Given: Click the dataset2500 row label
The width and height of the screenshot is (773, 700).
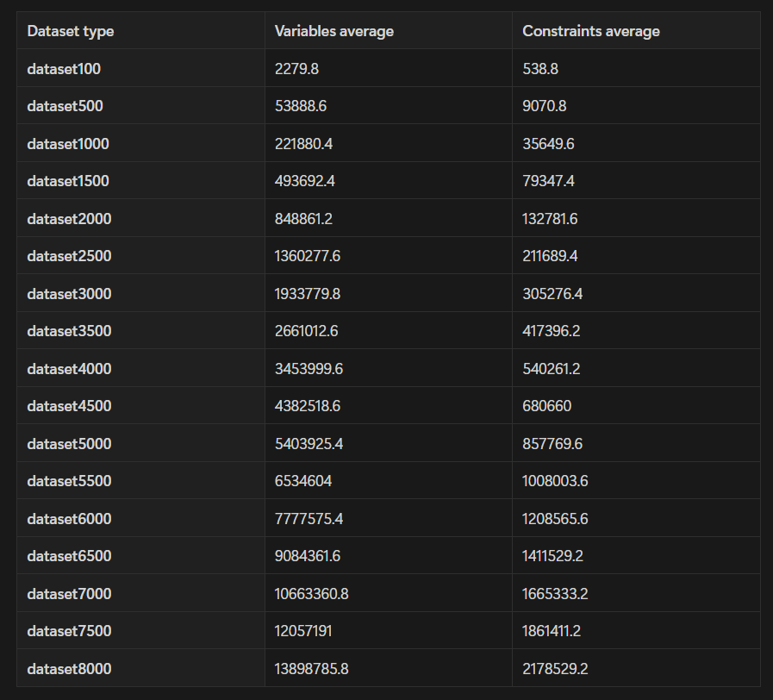Looking at the screenshot, I should click(69, 256).
